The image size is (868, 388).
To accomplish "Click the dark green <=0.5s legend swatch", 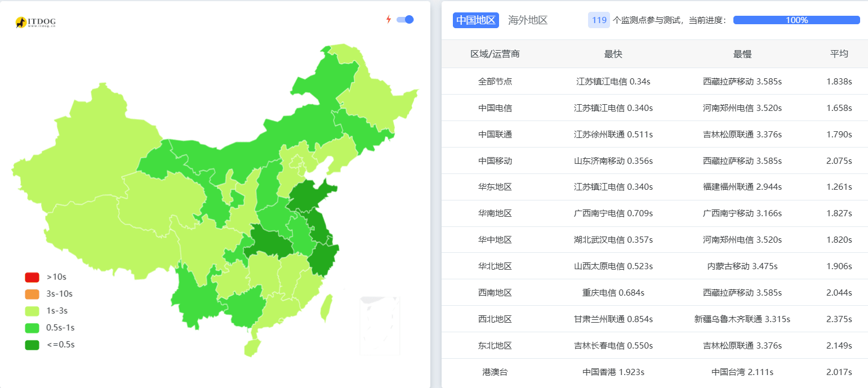I will (x=32, y=345).
